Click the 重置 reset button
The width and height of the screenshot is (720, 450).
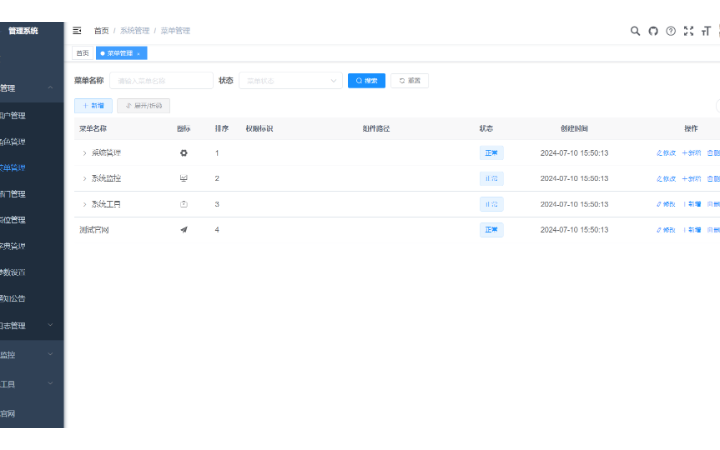pos(410,81)
